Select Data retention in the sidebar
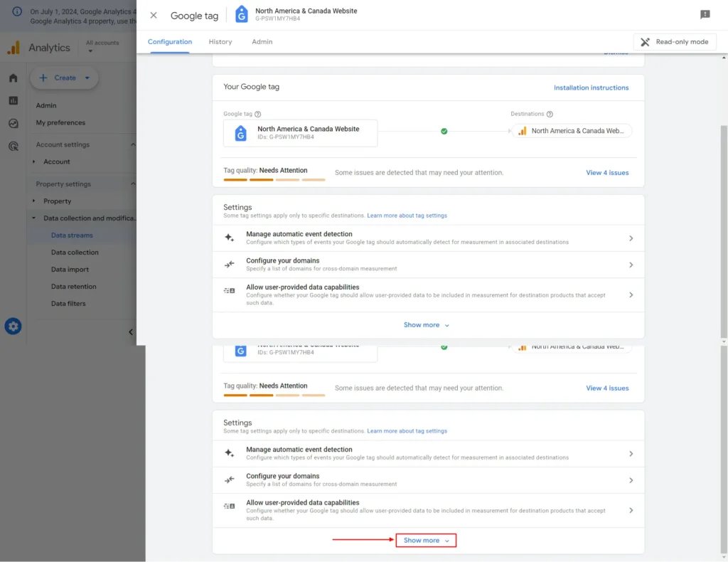Image resolution: width=728 pixels, height=562 pixels. point(73,287)
